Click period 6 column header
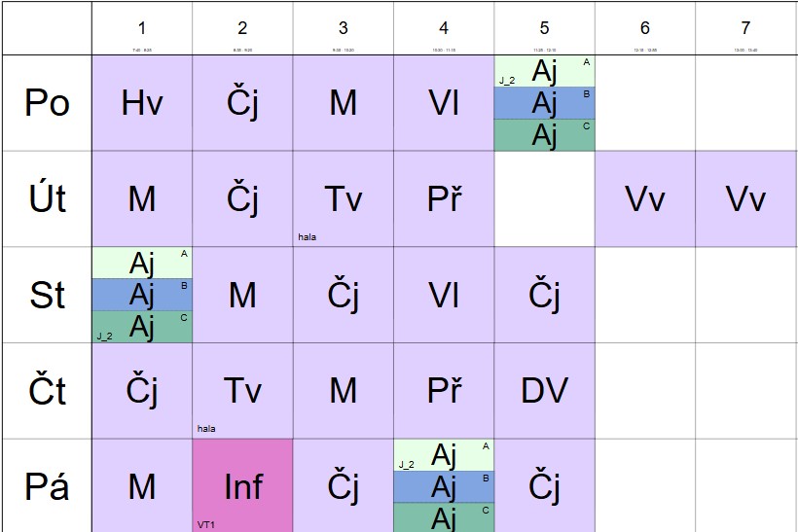Viewport: 798px width, 532px height. coord(644,29)
